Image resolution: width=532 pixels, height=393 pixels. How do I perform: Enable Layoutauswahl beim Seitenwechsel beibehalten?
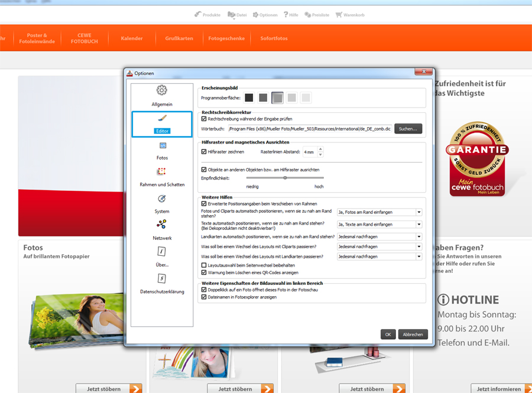coord(204,265)
